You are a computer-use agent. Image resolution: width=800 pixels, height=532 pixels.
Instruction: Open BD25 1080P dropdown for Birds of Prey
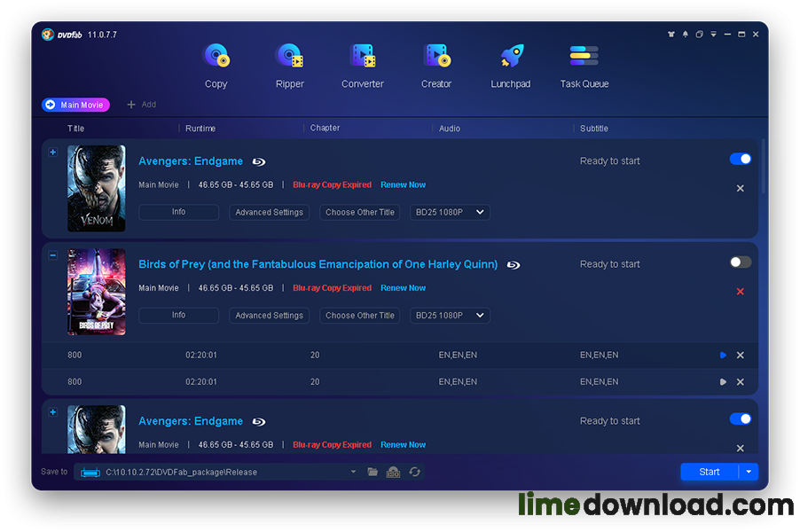point(450,316)
